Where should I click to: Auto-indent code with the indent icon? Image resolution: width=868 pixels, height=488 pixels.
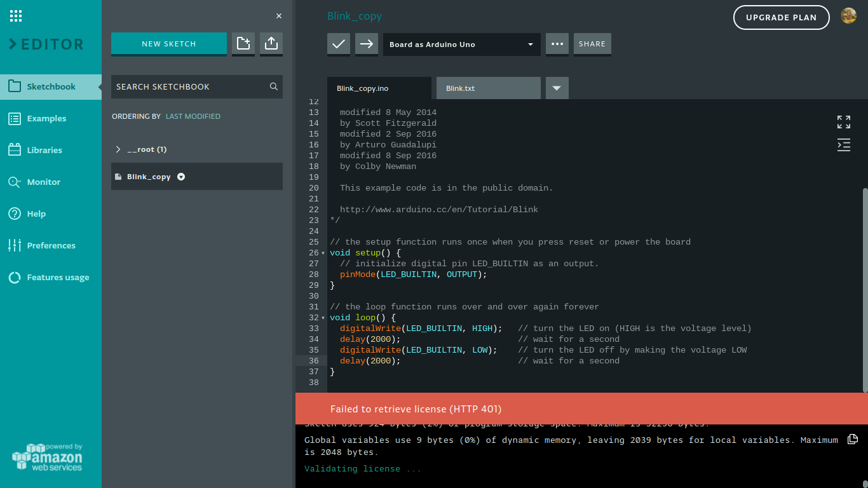[844, 145]
